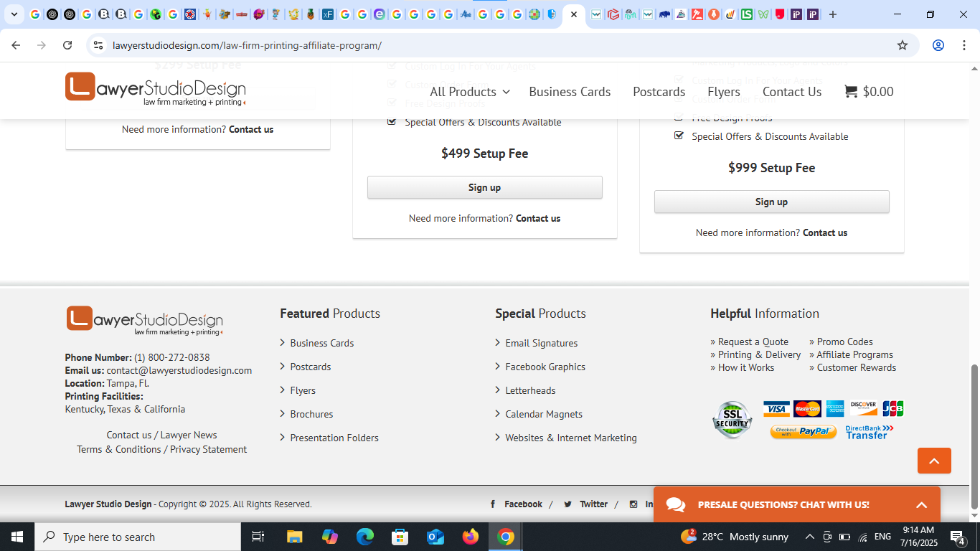Viewport: 980px width, 551px height.
Task: Click the Discover card icon
Action: pyautogui.click(x=863, y=409)
